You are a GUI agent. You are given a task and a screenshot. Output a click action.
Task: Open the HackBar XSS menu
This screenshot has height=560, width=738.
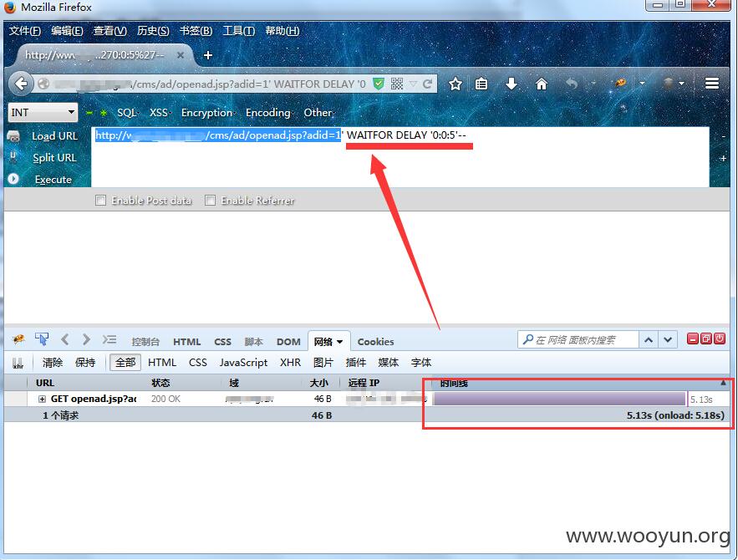(160, 113)
